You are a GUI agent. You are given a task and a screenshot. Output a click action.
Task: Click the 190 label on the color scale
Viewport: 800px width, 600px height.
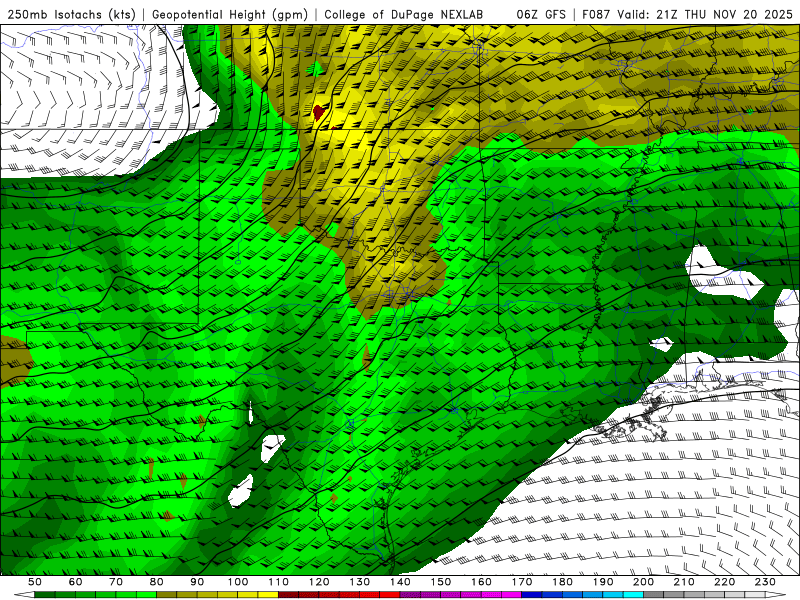pos(603,582)
